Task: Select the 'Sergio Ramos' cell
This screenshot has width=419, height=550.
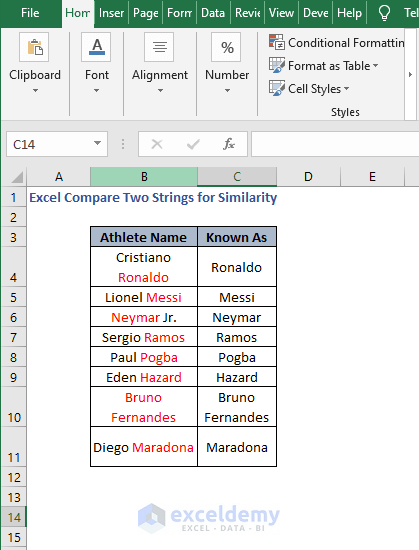Action: pos(144,337)
